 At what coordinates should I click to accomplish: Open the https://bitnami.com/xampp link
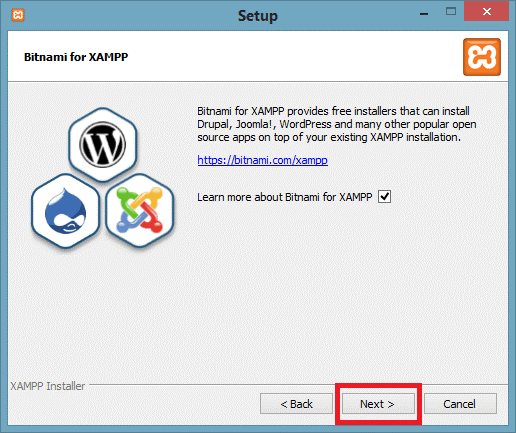(x=262, y=160)
